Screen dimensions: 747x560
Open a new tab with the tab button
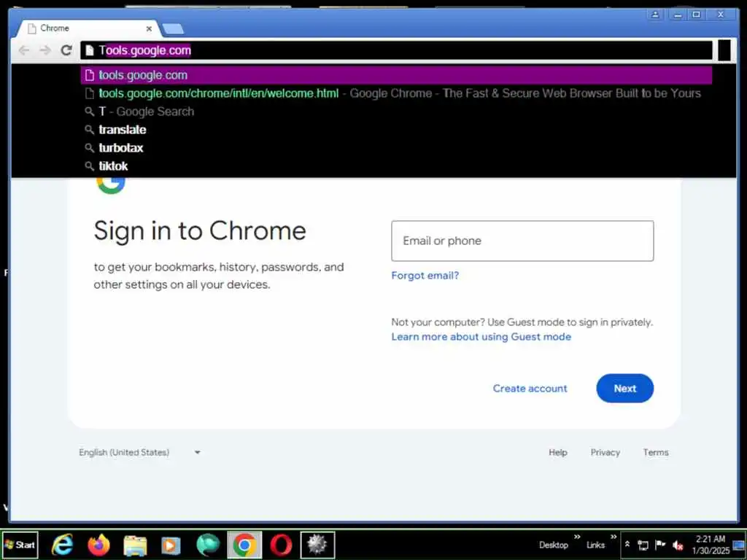(x=173, y=29)
